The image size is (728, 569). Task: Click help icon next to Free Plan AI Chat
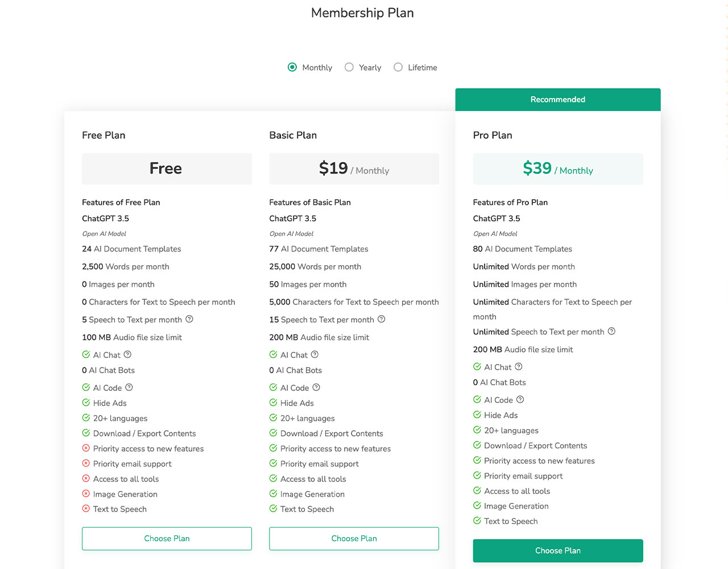pos(127,354)
